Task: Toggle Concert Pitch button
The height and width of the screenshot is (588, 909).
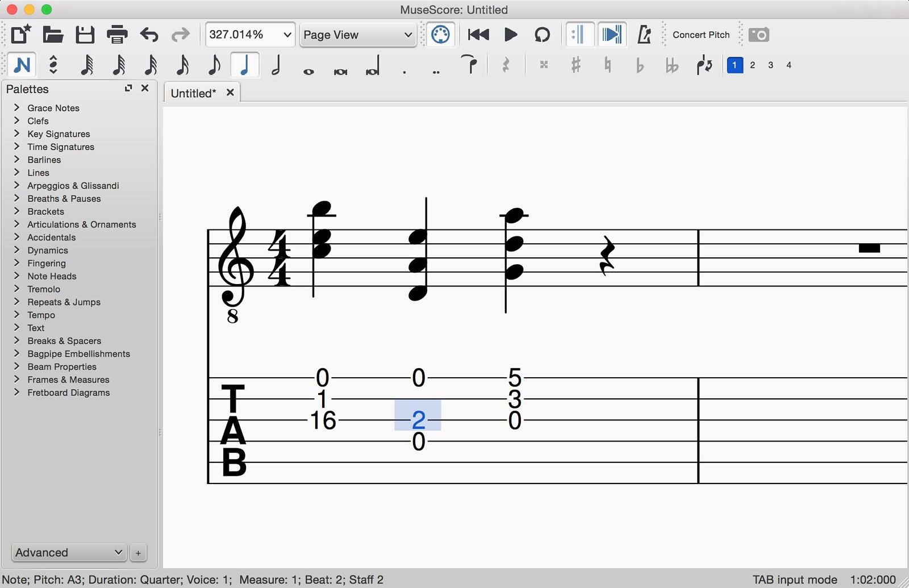Action: pyautogui.click(x=700, y=35)
